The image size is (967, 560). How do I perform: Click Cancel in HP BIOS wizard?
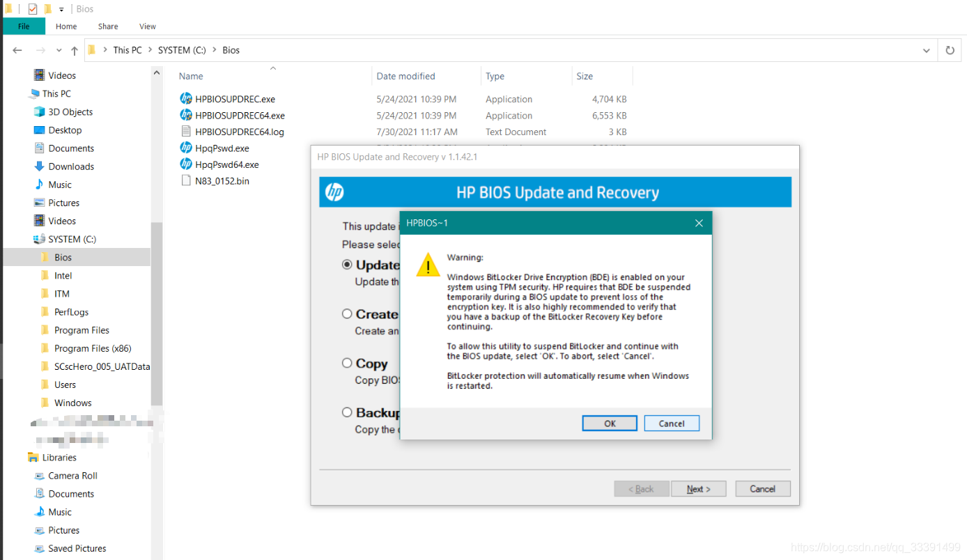[763, 489]
